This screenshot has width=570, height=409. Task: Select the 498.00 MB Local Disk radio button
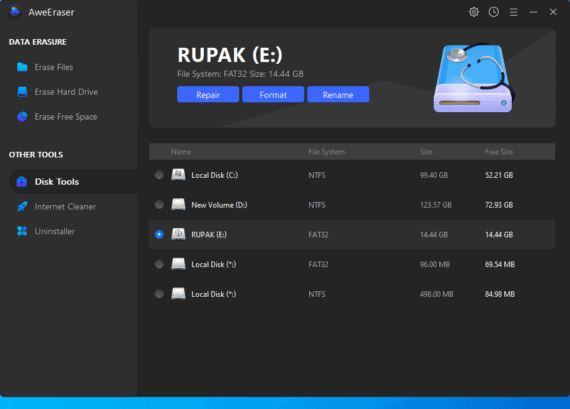pyautogui.click(x=159, y=294)
